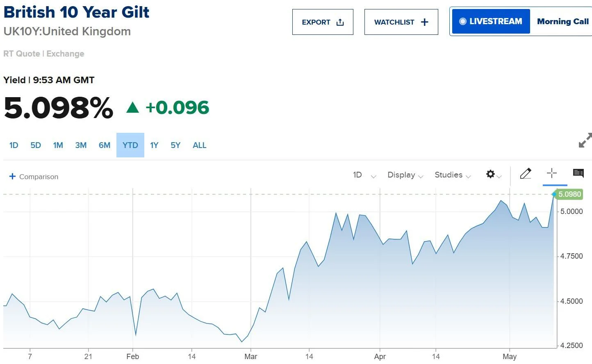This screenshot has width=592, height=364.
Task: Click the May label on the date axis
Action: click(x=510, y=357)
